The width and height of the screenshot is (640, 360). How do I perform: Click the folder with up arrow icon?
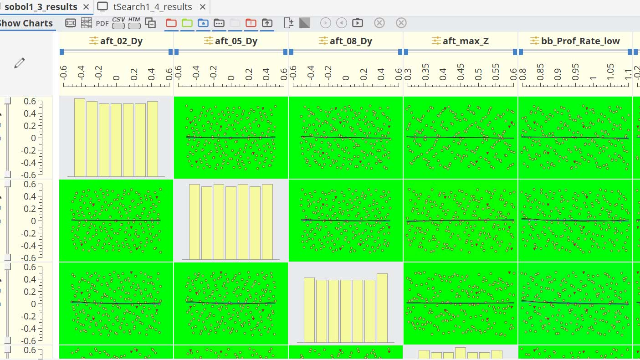tap(267, 23)
